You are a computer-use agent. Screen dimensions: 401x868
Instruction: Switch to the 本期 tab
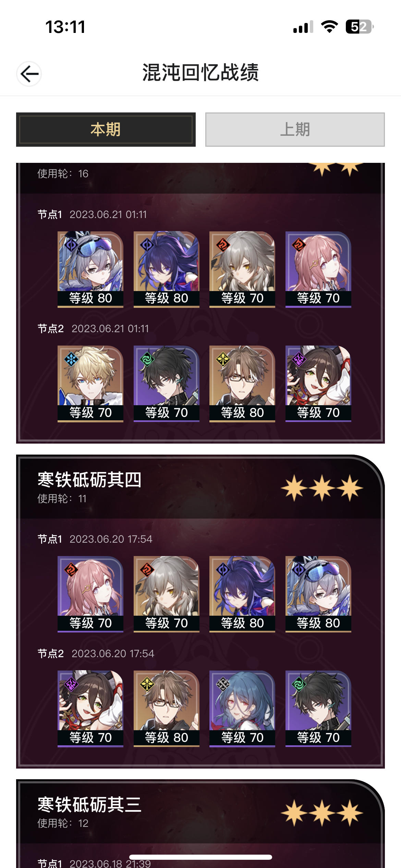[106, 130]
